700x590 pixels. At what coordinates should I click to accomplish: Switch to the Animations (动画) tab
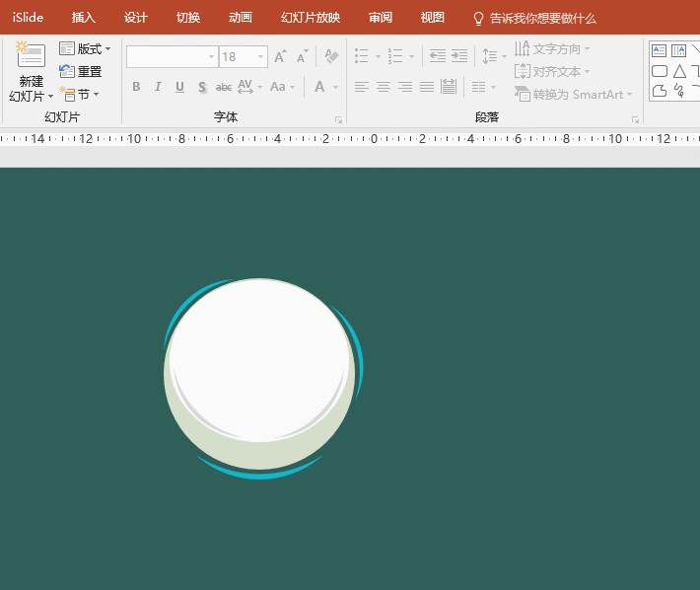(240, 18)
